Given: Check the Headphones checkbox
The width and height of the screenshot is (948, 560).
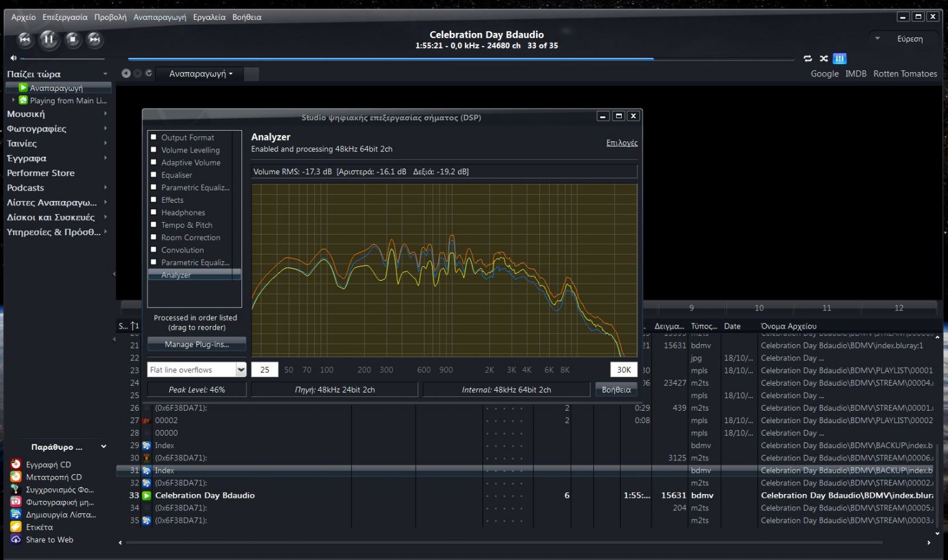Looking at the screenshot, I should click(154, 212).
